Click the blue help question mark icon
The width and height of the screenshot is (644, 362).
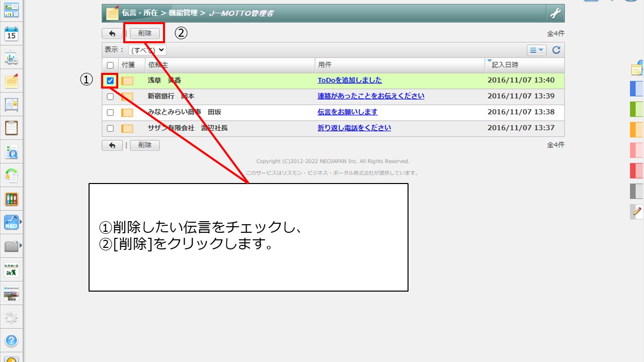[11, 341]
